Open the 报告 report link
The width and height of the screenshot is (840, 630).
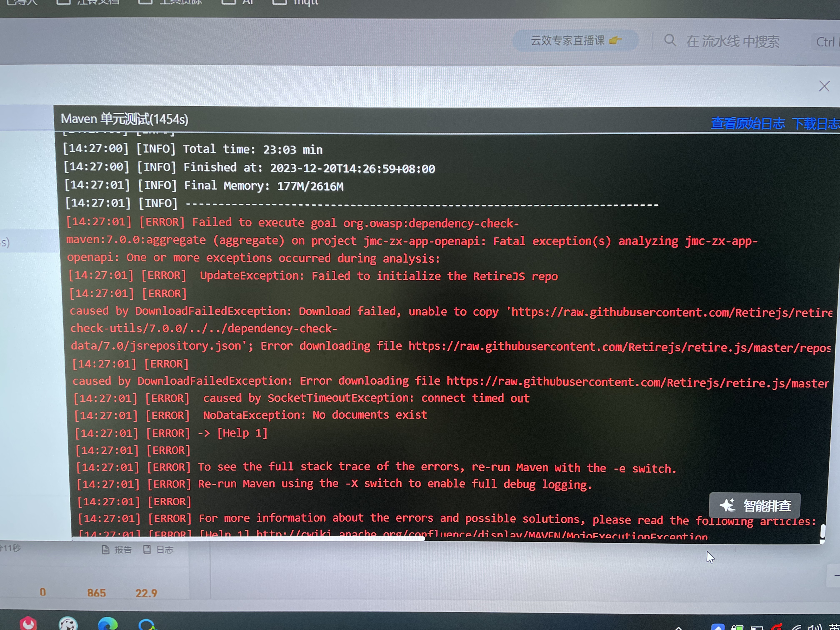click(117, 550)
